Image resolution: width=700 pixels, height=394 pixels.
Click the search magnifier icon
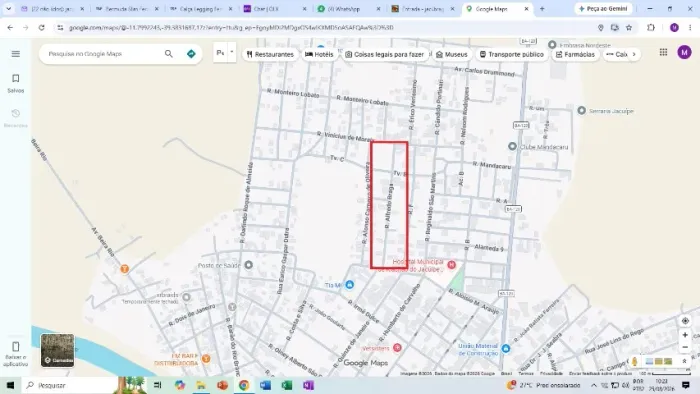click(169, 54)
